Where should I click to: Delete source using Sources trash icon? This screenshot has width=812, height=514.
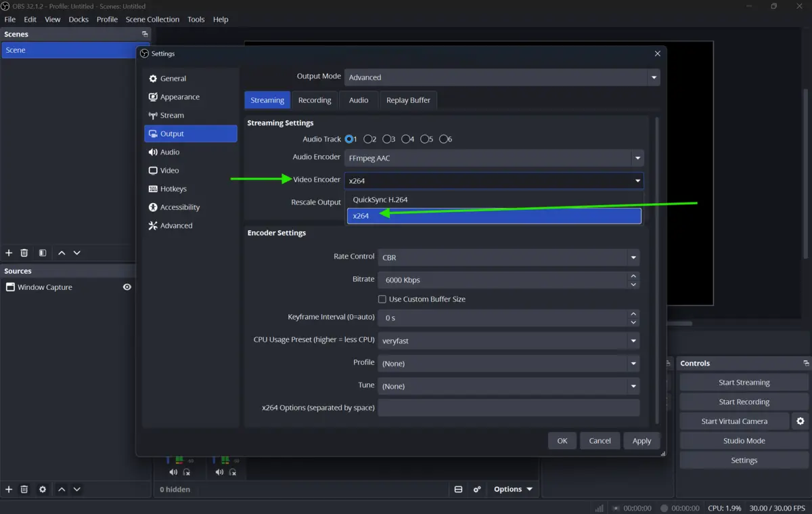tap(24, 489)
